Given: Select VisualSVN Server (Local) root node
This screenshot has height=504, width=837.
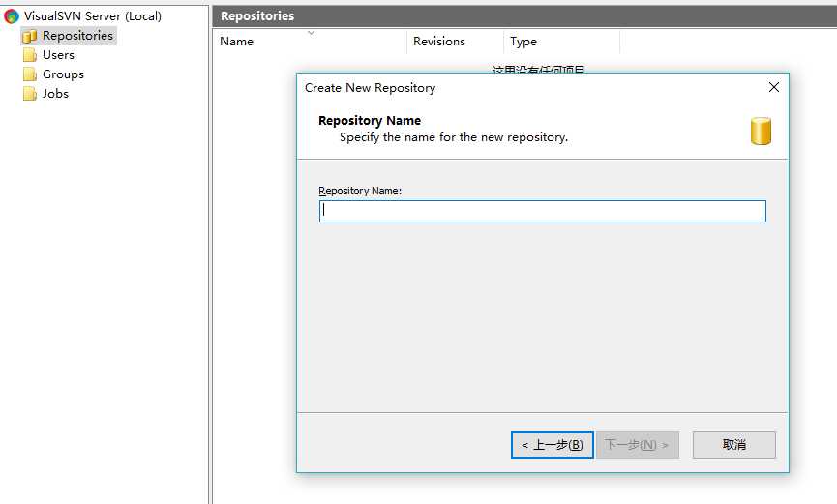Looking at the screenshot, I should click(92, 16).
